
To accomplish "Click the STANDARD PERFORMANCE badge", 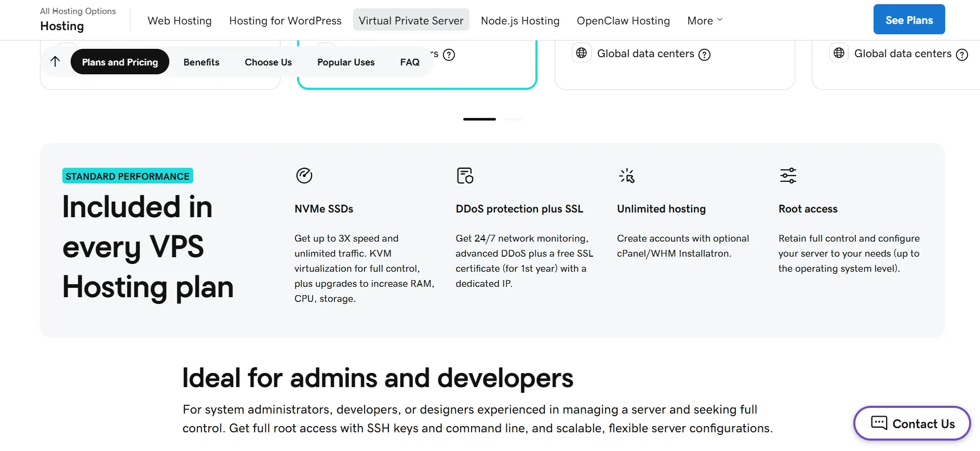I will click(128, 176).
